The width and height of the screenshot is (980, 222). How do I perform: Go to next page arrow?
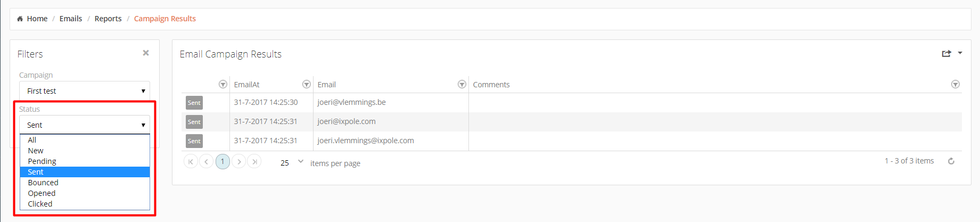point(239,161)
